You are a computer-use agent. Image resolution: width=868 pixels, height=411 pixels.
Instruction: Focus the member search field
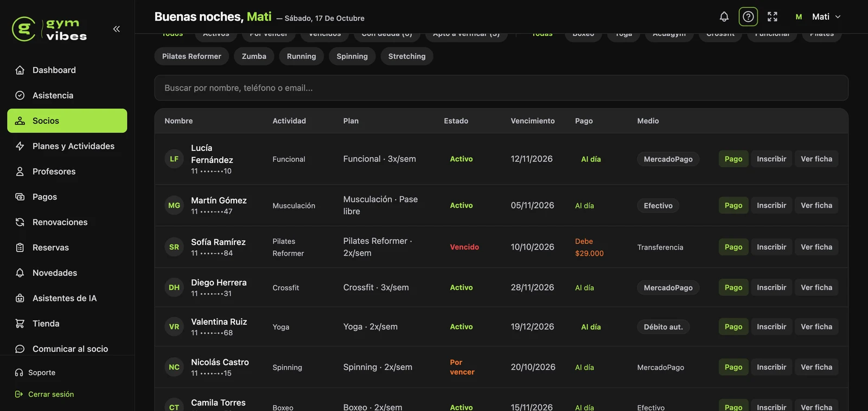(501, 88)
